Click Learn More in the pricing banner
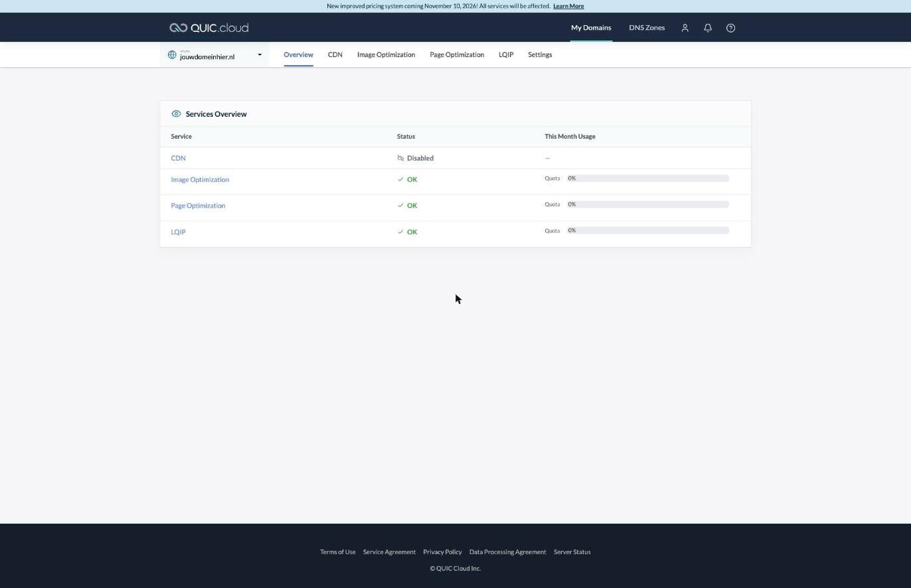This screenshot has width=911, height=588. (568, 6)
